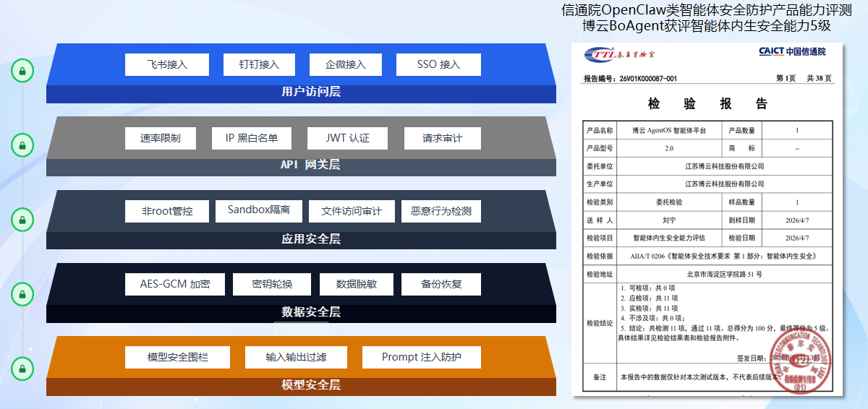Open the Prompt 注入防护 box
This screenshot has height=409, width=868.
[421, 357]
